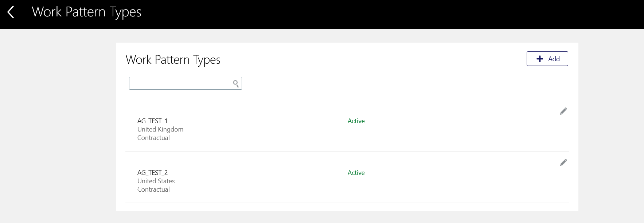Select the United States label under AG_TEST_2
The width and height of the screenshot is (644, 223).
(156, 181)
